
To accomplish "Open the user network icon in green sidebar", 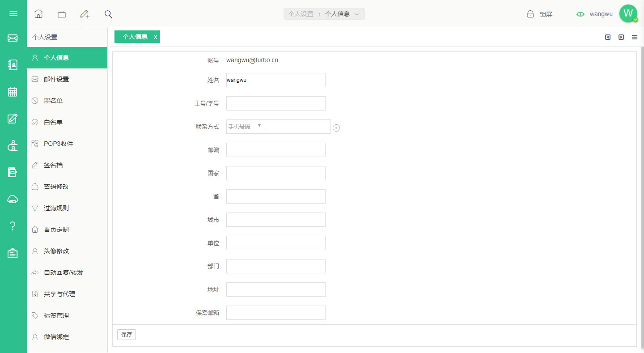I will pos(13,145).
